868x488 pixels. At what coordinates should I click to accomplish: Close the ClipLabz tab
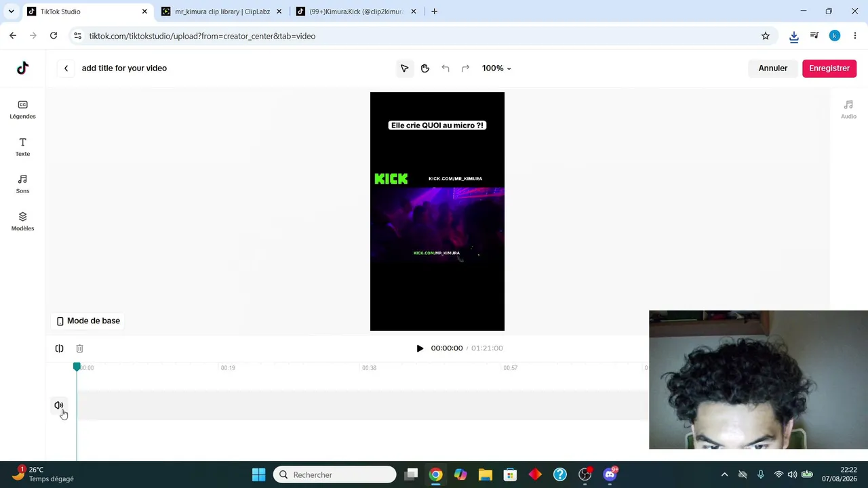(279, 12)
